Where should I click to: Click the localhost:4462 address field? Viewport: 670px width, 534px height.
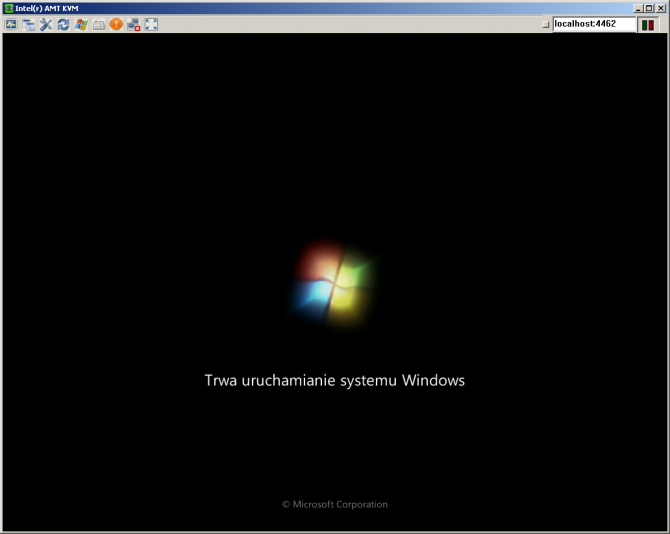594,24
